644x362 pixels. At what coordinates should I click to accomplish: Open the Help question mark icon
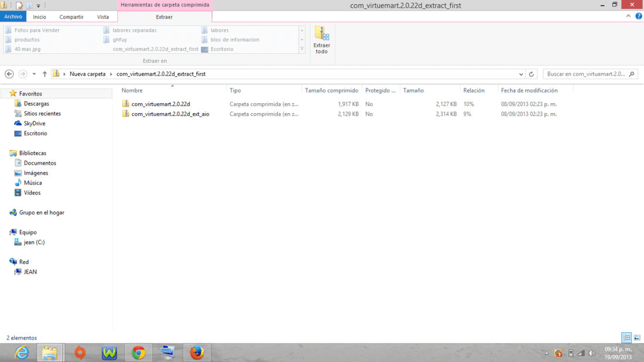[639, 16]
